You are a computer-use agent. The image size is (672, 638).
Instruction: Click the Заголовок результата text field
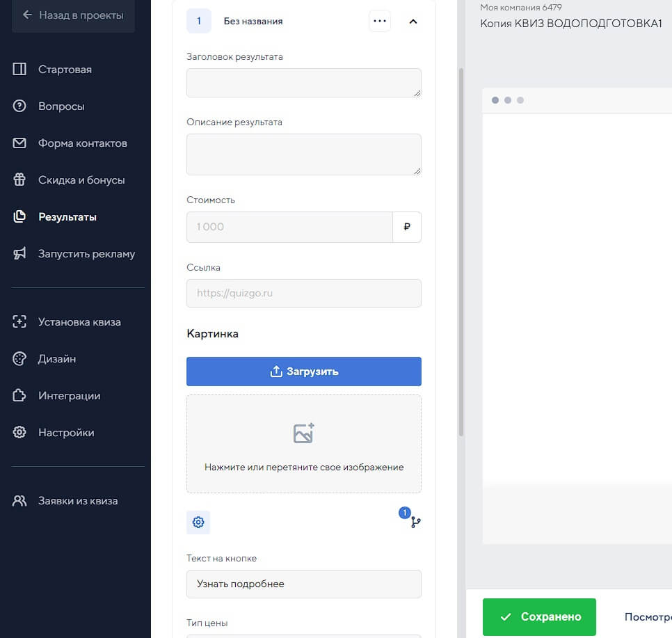(x=303, y=83)
